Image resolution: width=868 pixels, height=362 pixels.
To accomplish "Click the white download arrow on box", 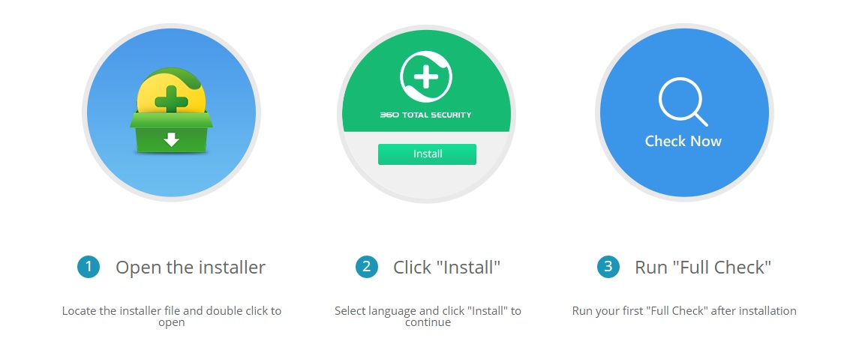I will click(x=172, y=139).
